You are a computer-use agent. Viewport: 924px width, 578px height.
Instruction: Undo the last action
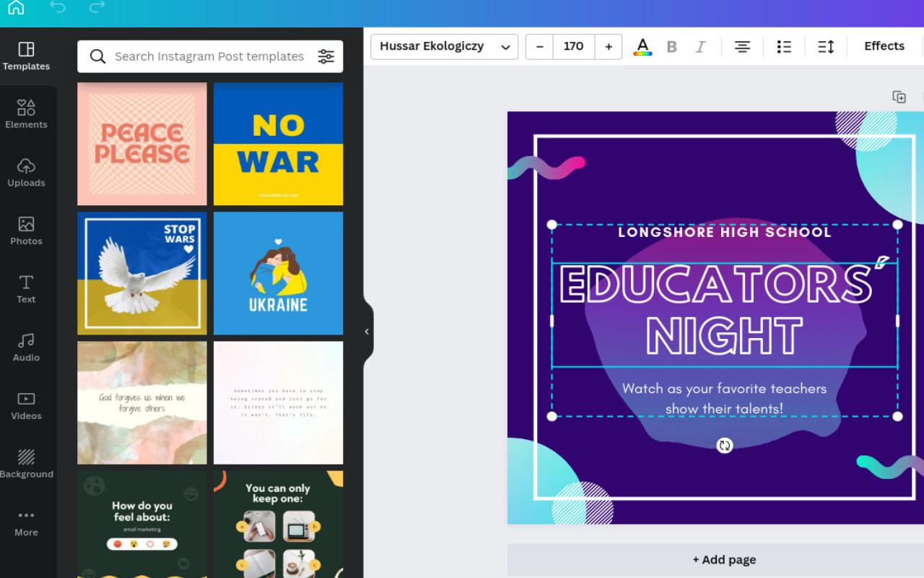58,7
